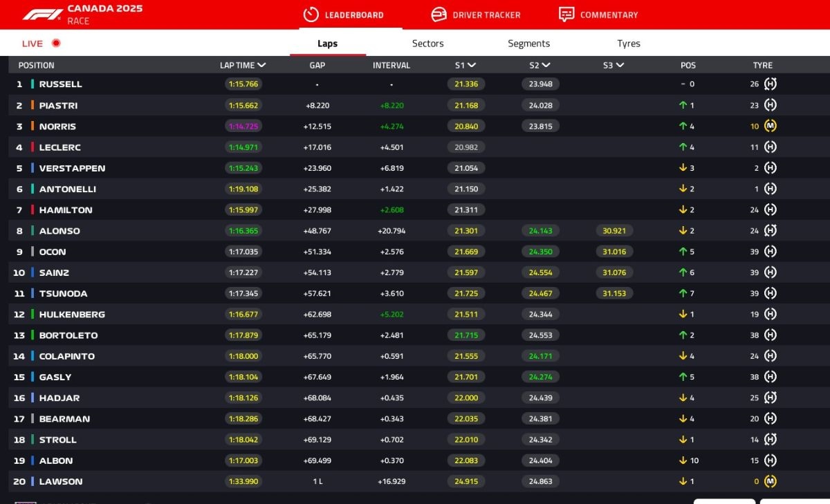The image size is (830, 504).
Task: Switch to the Sectors tab
Action: pyautogui.click(x=427, y=44)
